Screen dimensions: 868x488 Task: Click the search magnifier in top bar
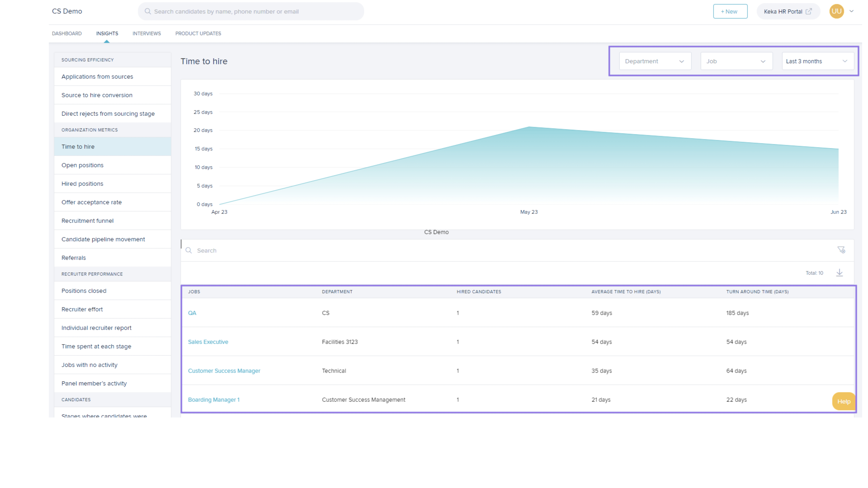coord(148,11)
